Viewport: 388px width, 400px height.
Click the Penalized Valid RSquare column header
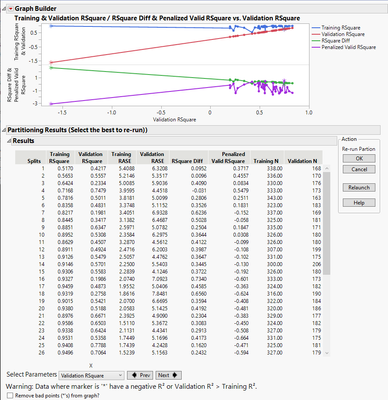click(229, 158)
